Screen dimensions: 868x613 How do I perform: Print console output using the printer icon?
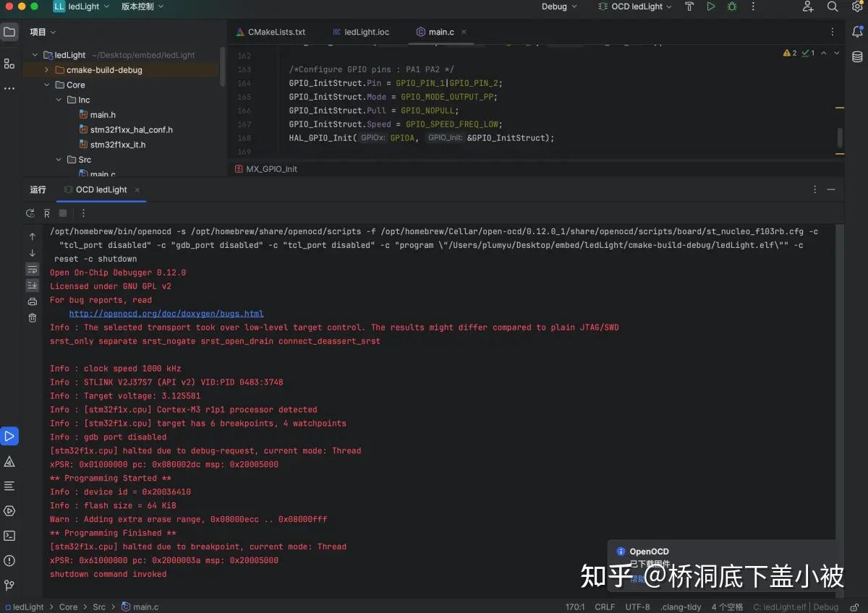coord(32,301)
